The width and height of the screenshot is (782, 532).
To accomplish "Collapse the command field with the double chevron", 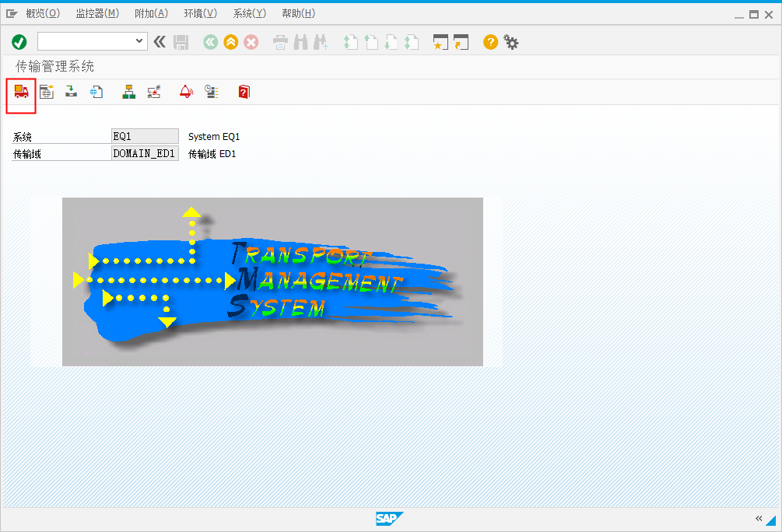I will (x=160, y=42).
